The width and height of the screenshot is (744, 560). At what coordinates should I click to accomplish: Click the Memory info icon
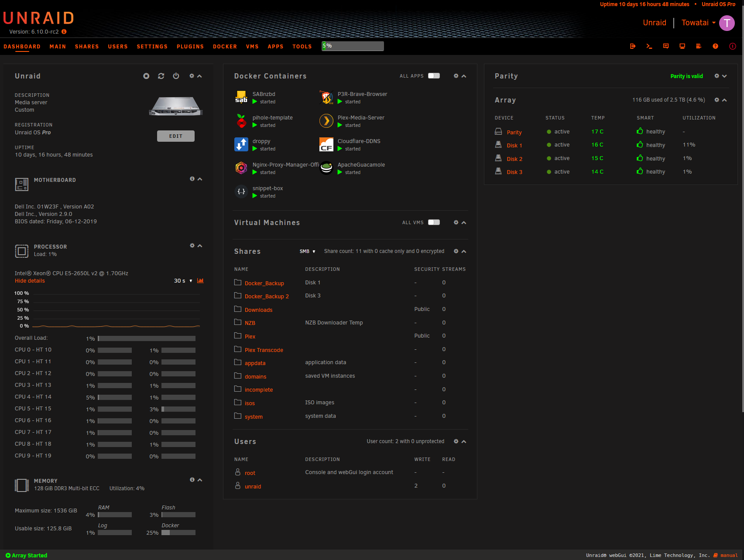pyautogui.click(x=192, y=480)
